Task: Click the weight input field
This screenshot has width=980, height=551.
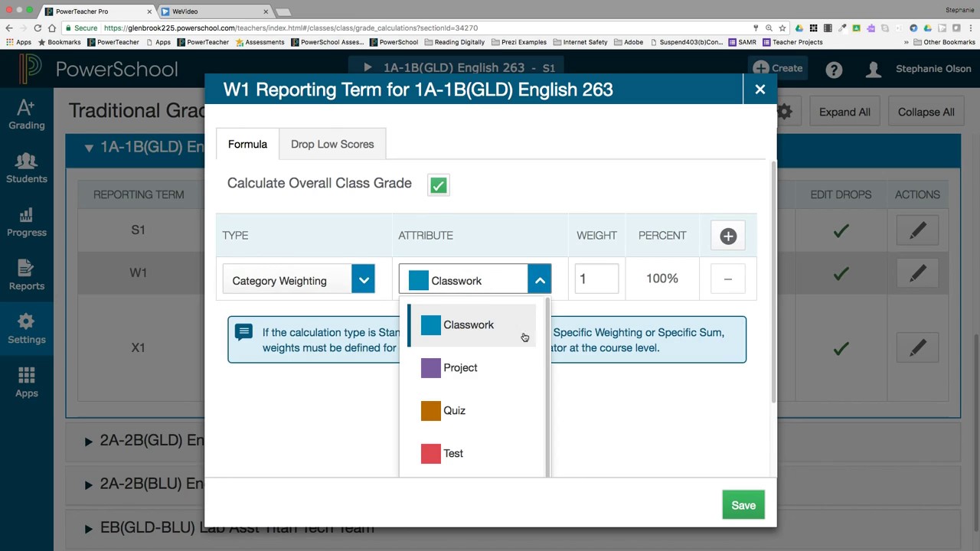Action: pyautogui.click(x=596, y=279)
